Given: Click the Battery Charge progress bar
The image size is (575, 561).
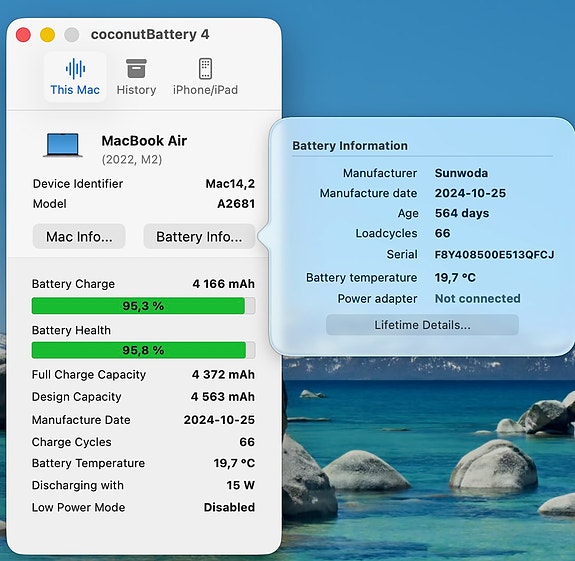Looking at the screenshot, I should [143, 306].
